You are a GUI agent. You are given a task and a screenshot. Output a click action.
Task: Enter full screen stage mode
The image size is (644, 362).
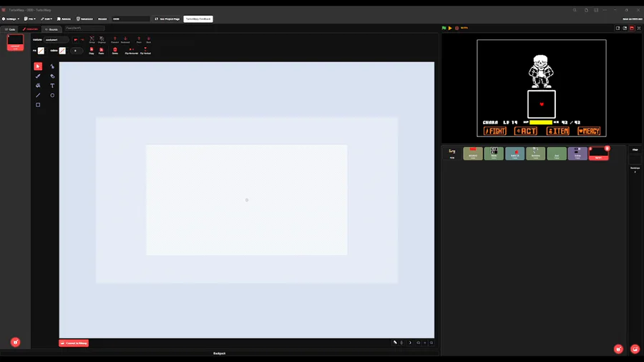[639, 28]
